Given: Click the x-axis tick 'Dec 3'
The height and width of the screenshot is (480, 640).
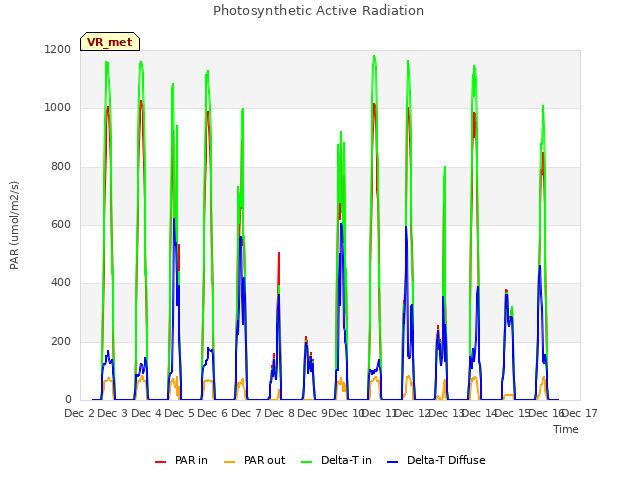Looking at the screenshot, I should tap(113, 413).
